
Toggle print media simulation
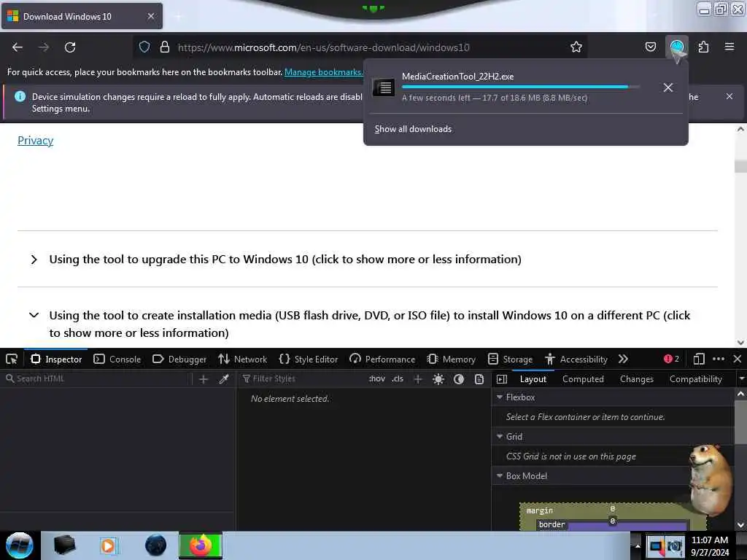click(479, 379)
